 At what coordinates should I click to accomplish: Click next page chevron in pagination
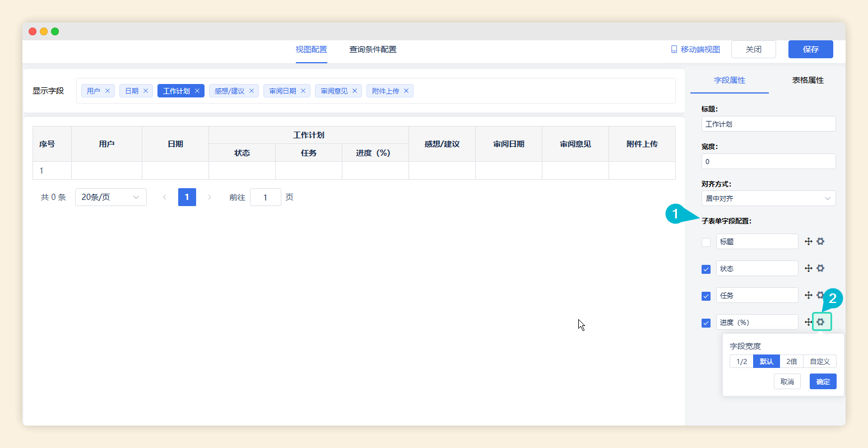click(210, 197)
